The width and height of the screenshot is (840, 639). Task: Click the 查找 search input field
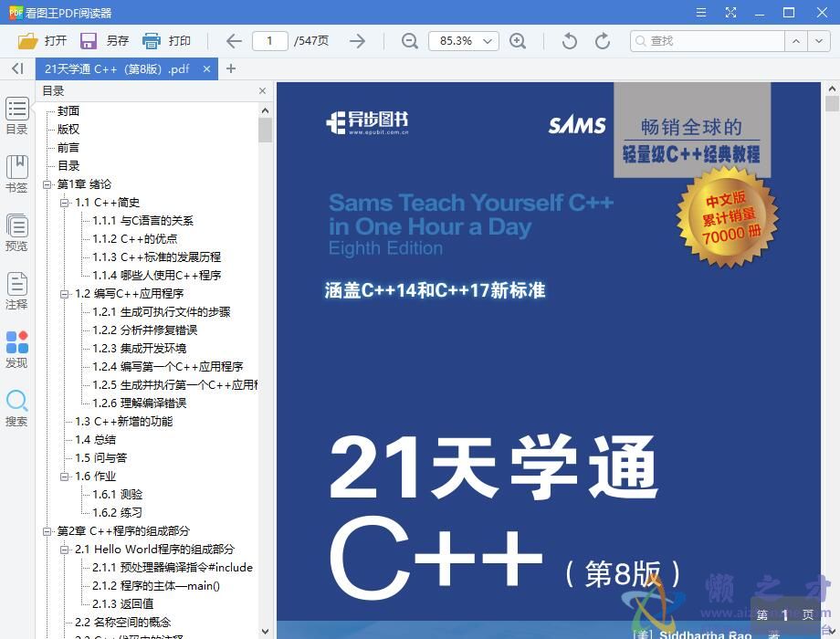pyautogui.click(x=708, y=41)
